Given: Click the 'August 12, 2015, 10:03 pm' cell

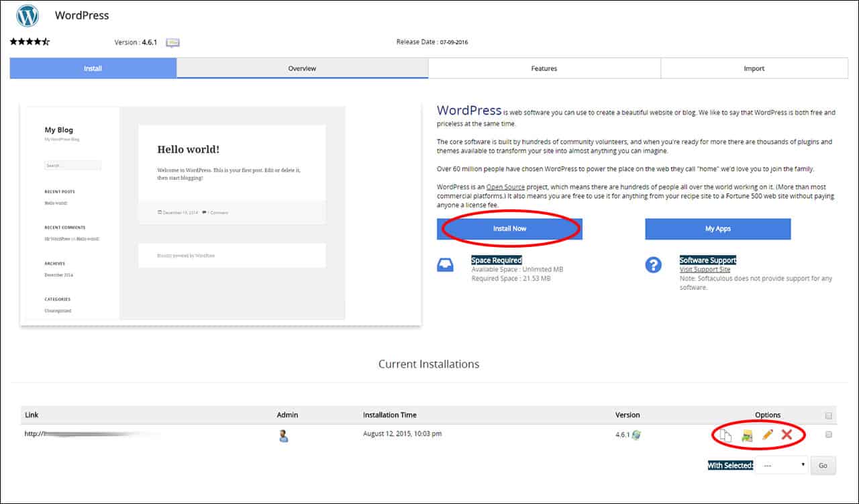Looking at the screenshot, I should [403, 434].
